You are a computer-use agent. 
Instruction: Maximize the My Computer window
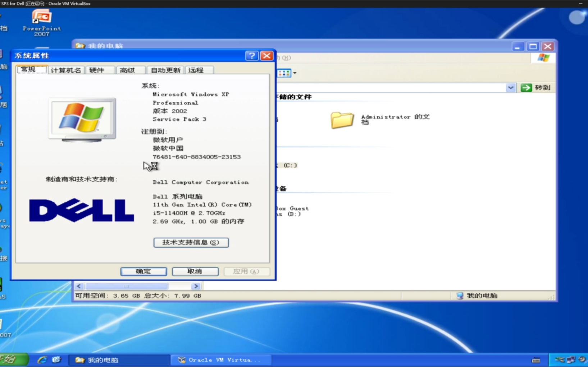(533, 46)
